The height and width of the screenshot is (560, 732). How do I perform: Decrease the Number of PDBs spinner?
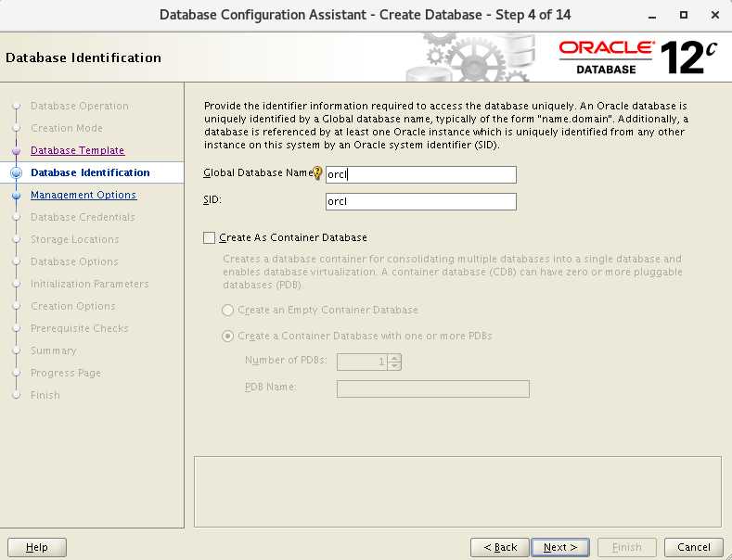[394, 366]
